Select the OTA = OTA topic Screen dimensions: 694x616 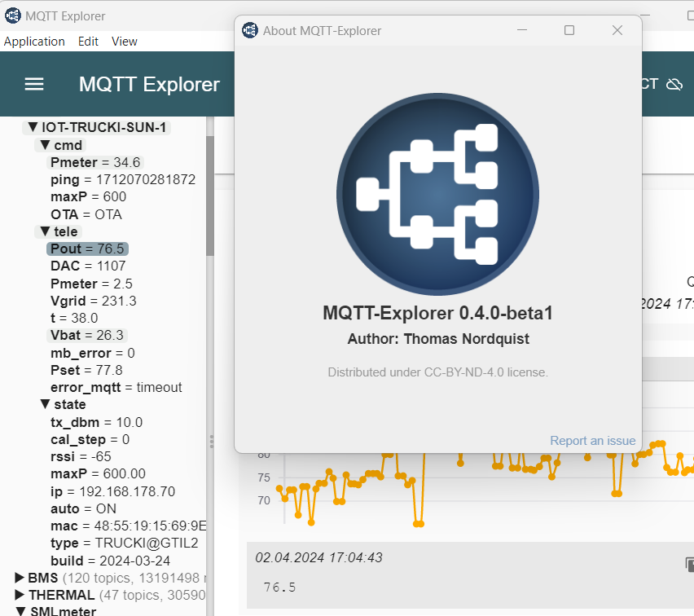86,215
